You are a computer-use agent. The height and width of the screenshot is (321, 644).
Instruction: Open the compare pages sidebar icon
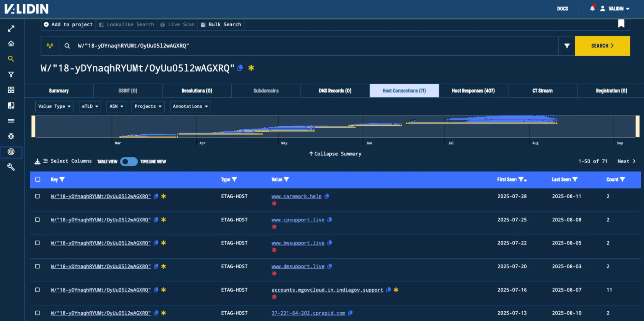click(x=11, y=106)
